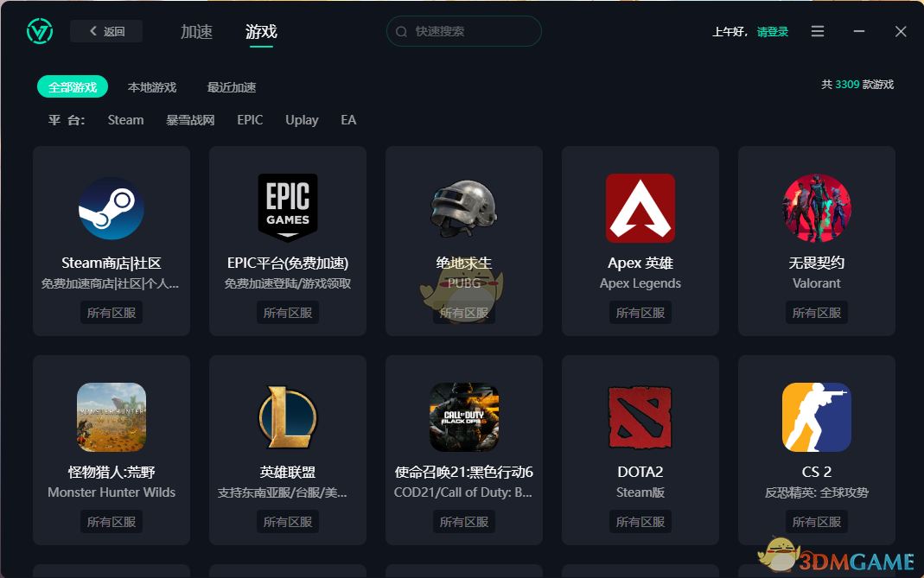Open the Call of Duty Black Ops 6 icon
This screenshot has height=578, width=924.
tap(464, 417)
